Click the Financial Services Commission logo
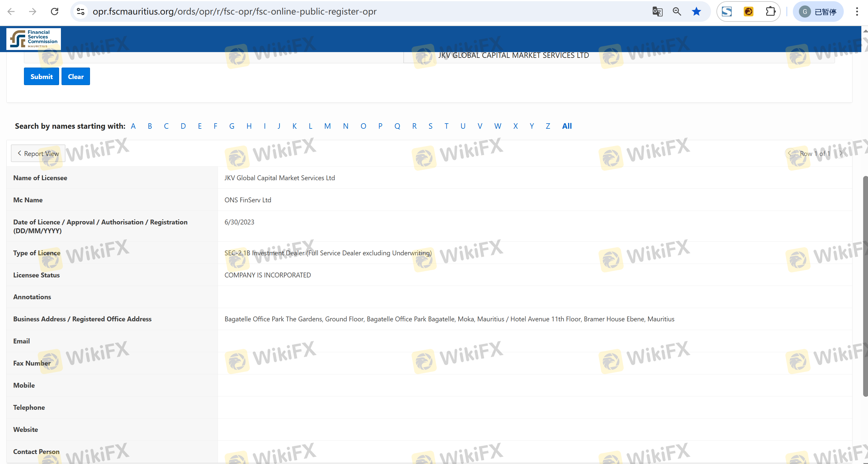Image resolution: width=868 pixels, height=464 pixels. point(33,39)
